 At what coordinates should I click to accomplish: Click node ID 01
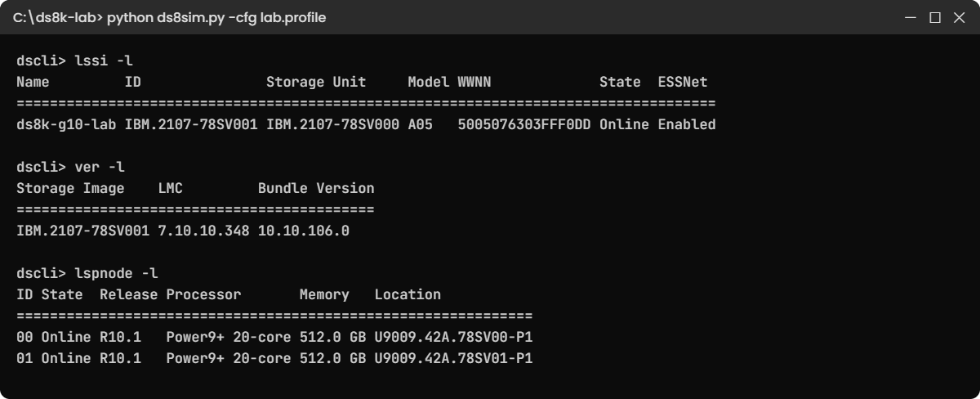tap(24, 358)
